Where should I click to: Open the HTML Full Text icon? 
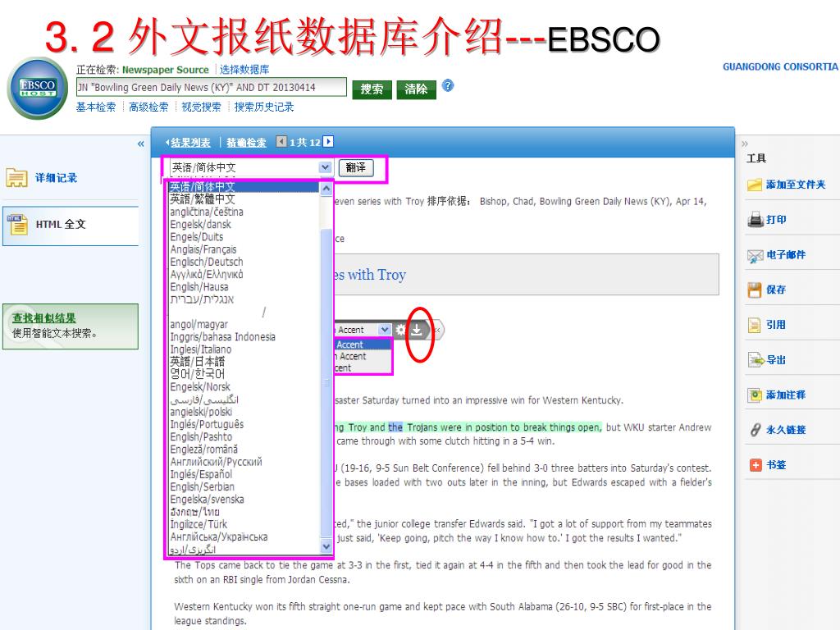pos(17,225)
